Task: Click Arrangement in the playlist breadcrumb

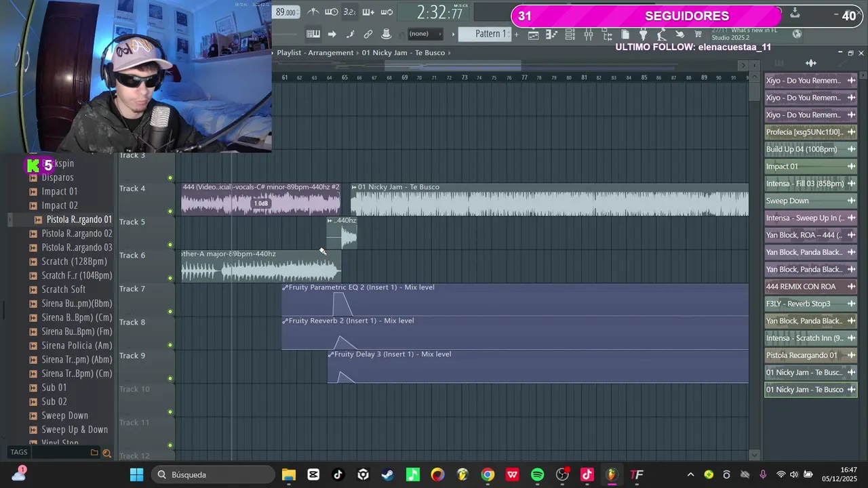Action: pos(330,52)
